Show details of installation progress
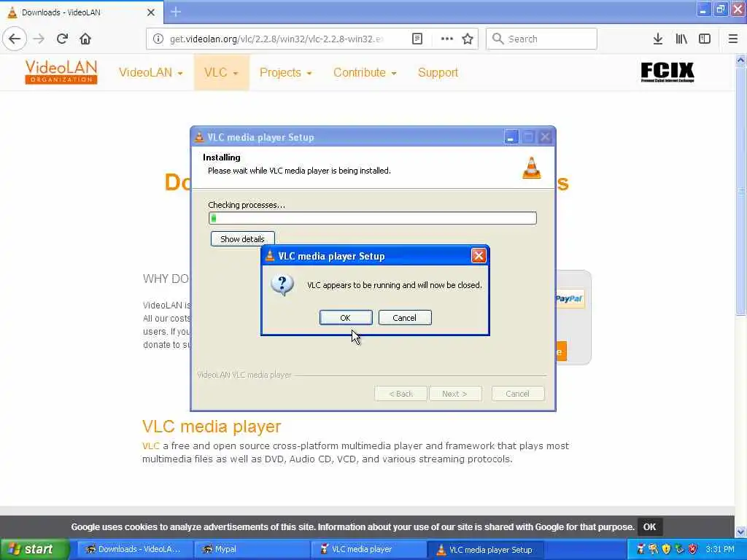 click(242, 239)
